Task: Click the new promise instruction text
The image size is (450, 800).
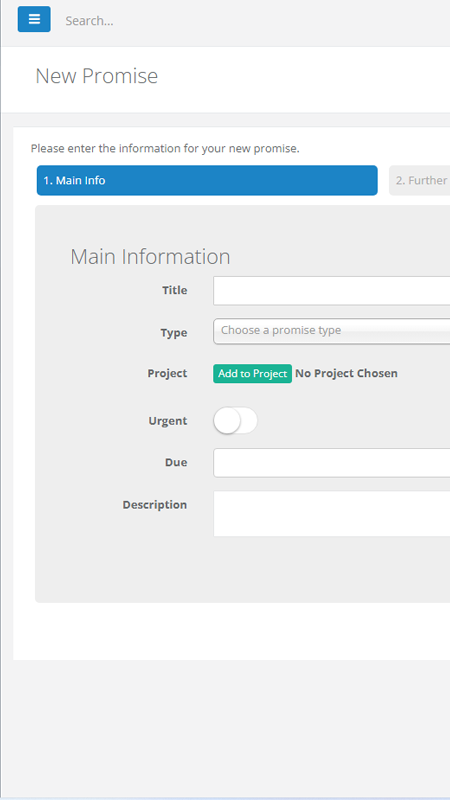Action: coord(165,148)
